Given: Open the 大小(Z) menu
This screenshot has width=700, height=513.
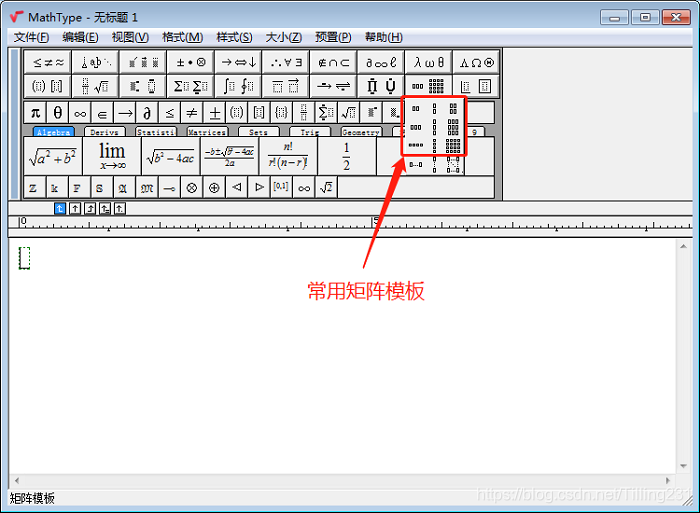Looking at the screenshot, I should (x=283, y=37).
